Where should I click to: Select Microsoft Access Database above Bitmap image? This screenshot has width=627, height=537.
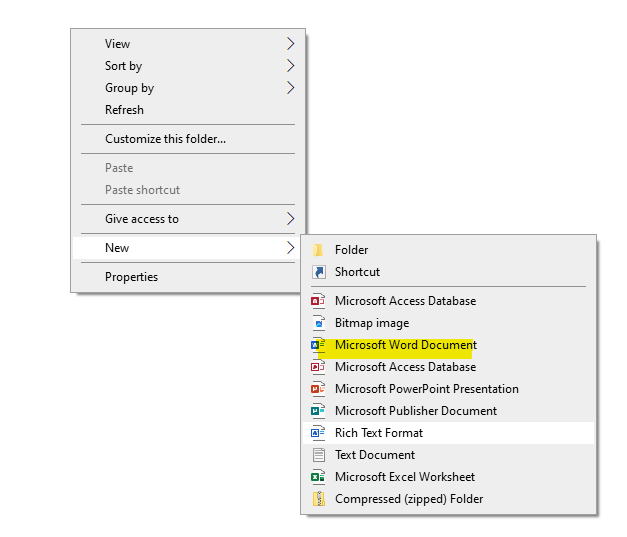(x=448, y=301)
